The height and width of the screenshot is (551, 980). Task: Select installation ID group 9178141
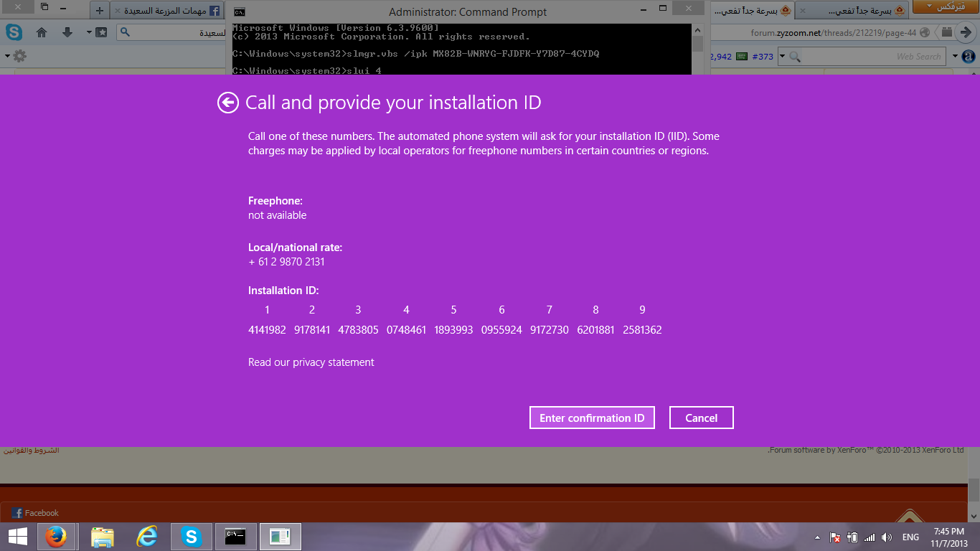tap(312, 330)
